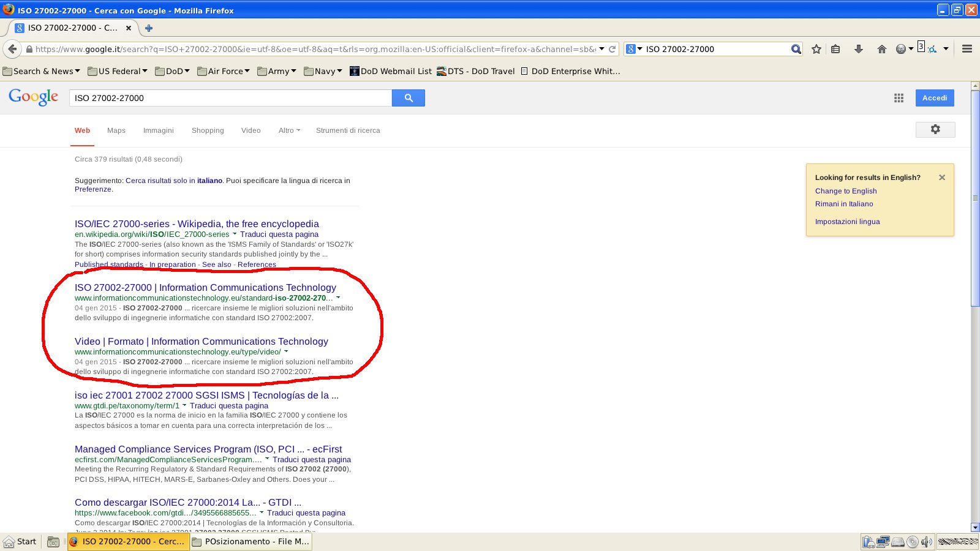Go back with the browser back arrow
The height and width of the screenshot is (551, 980).
coord(12,49)
